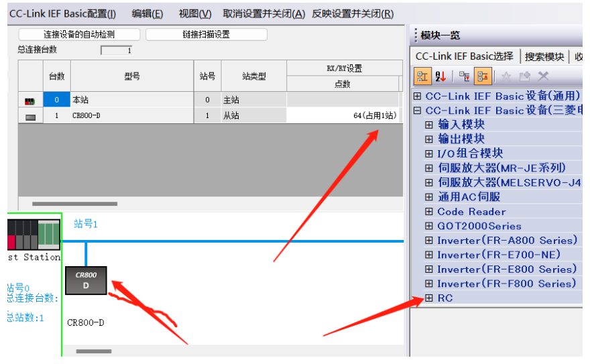Expand the 输入模块 node

pos(429,125)
